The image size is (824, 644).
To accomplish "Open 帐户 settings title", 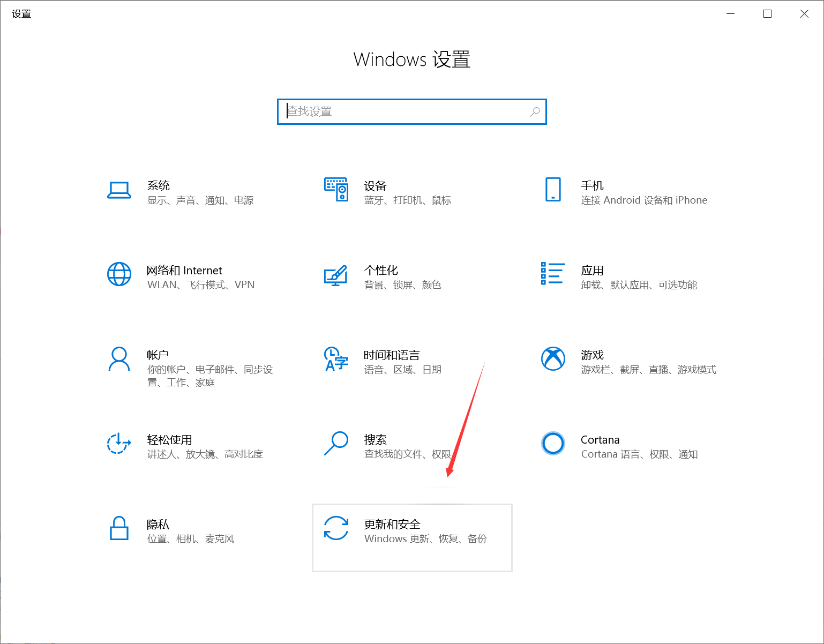I will point(158,355).
